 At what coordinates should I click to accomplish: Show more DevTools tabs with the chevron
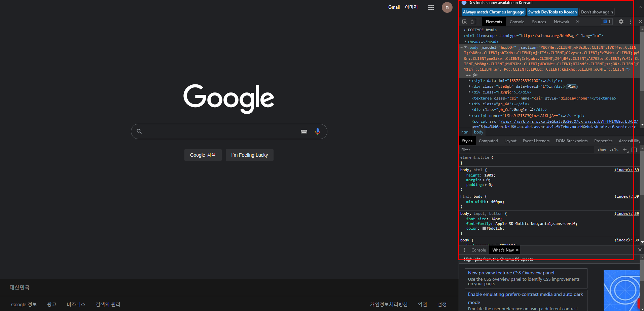click(578, 22)
